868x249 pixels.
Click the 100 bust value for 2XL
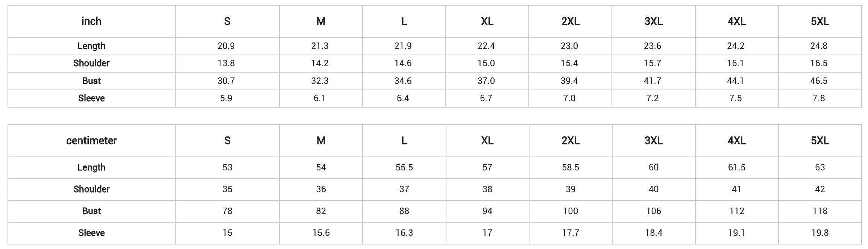pyautogui.click(x=571, y=211)
